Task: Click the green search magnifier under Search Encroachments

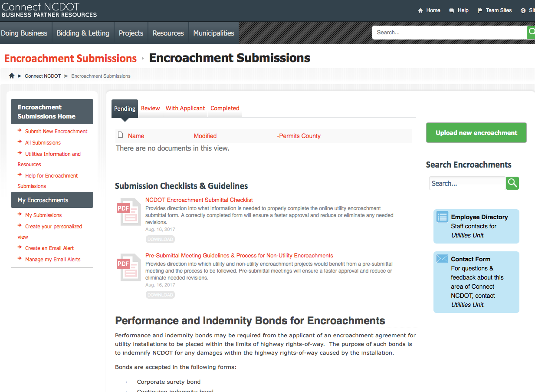Action: 512,183
